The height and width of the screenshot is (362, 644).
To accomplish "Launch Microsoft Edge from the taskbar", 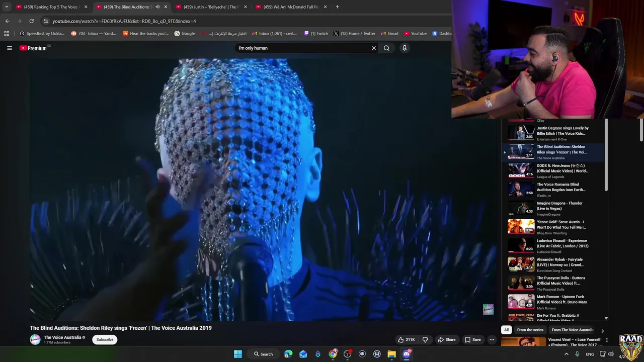I will [x=288, y=354].
